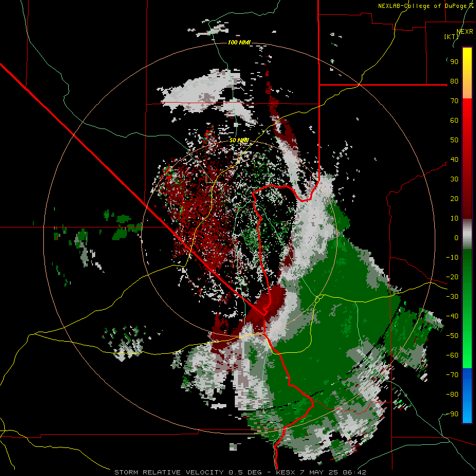Screen dimensions: 476x476
Task: Click the 100 NMI range ring label
Action: click(239, 42)
